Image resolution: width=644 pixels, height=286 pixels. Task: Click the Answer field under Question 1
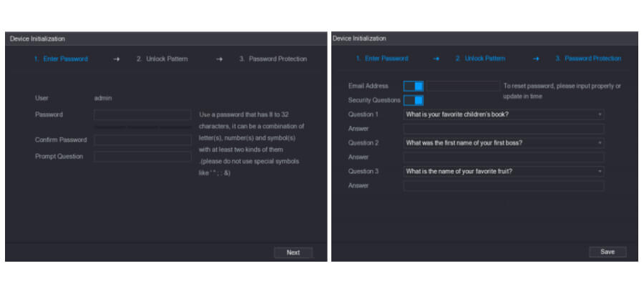point(503,129)
